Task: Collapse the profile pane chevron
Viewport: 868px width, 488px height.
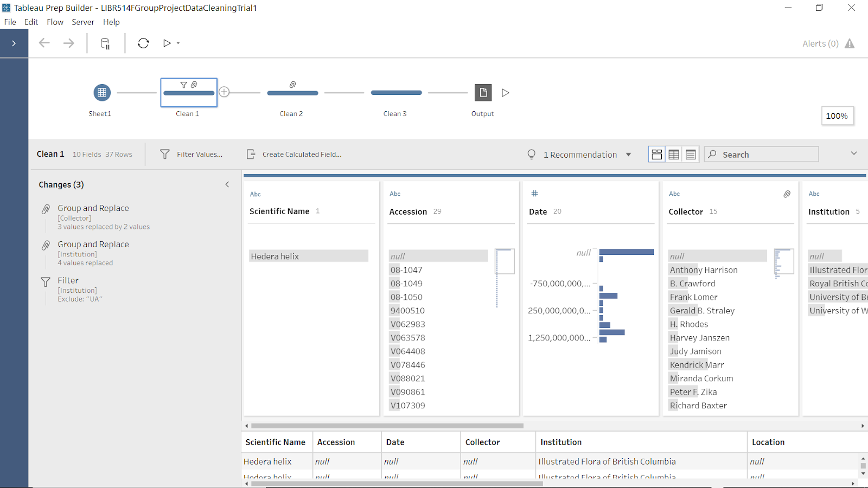Action: click(x=854, y=153)
